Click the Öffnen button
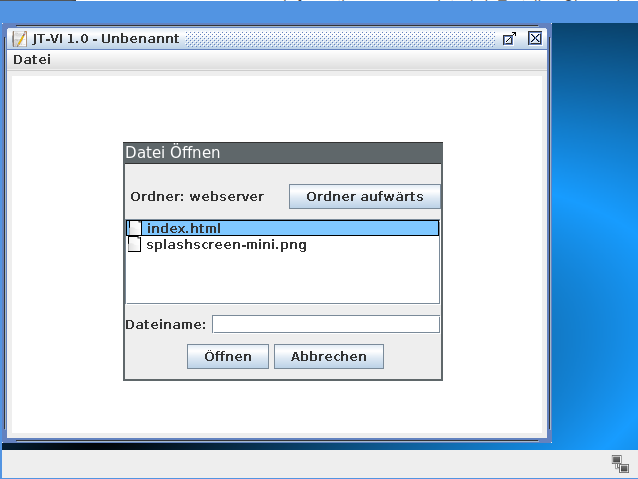 click(228, 357)
